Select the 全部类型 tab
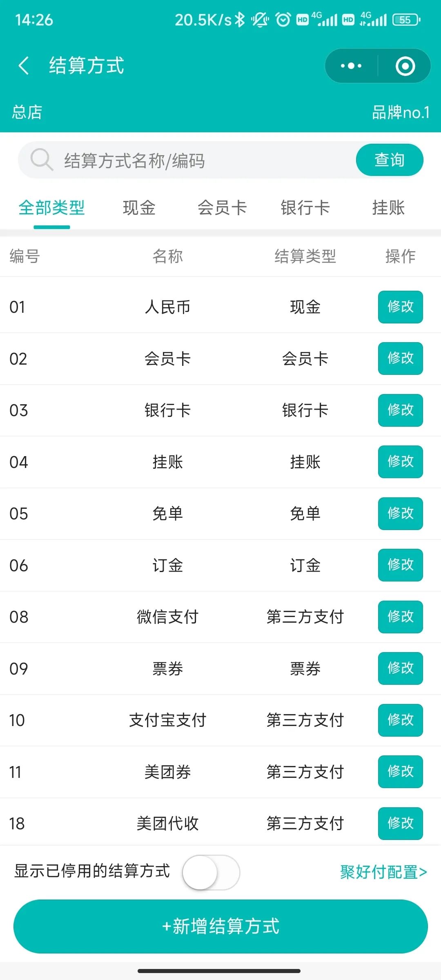Screen dimensions: 441x980 52,208
